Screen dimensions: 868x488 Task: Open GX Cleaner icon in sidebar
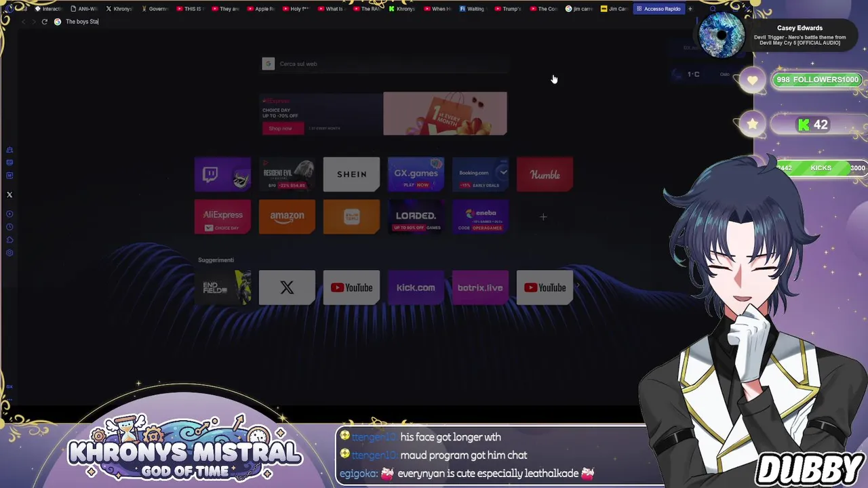pyautogui.click(x=9, y=150)
